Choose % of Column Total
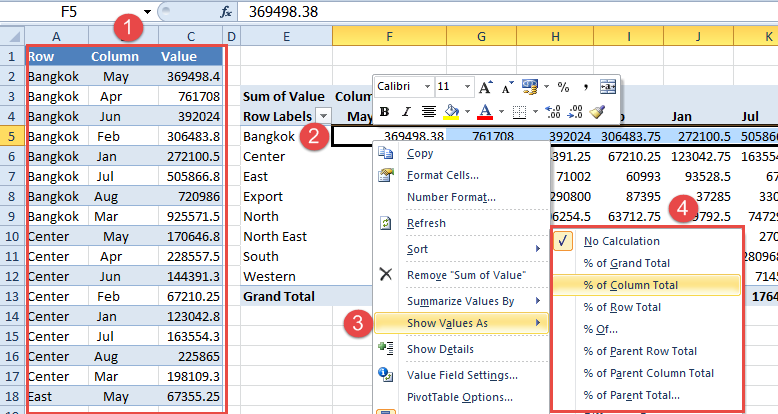The image size is (778, 414). click(x=631, y=285)
